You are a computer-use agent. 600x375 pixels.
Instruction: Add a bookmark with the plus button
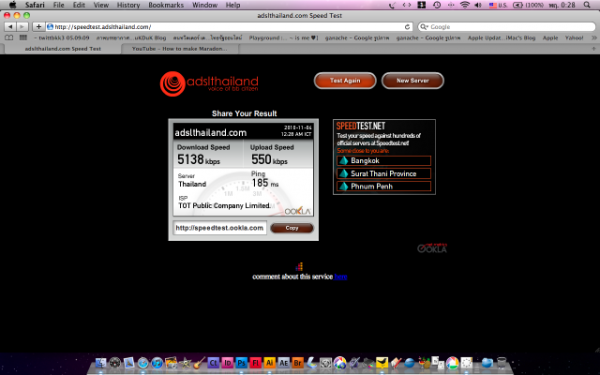coord(38,26)
